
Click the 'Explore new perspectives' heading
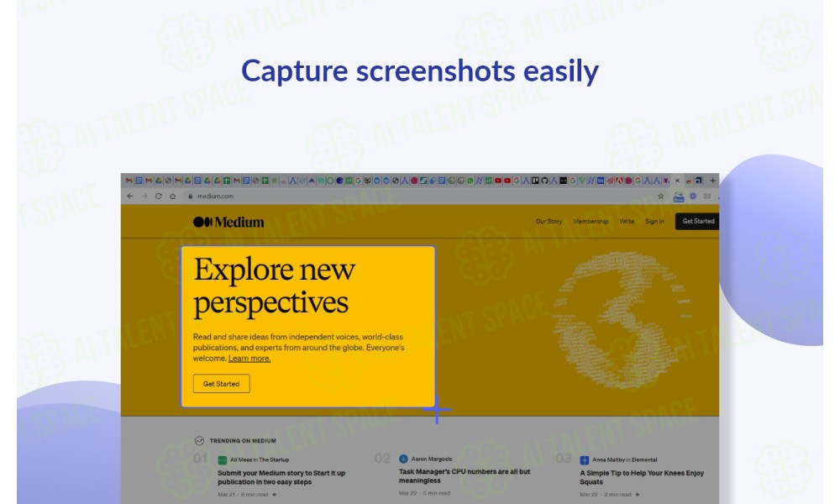tap(275, 286)
